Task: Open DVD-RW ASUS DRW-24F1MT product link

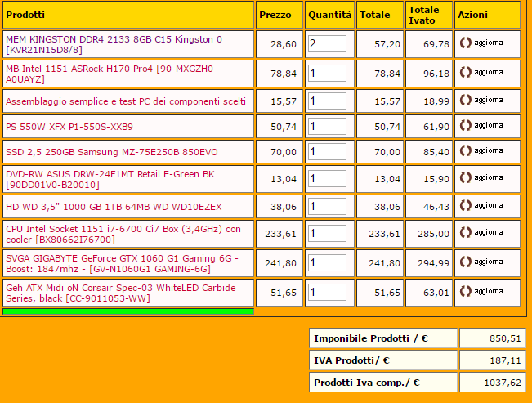Action: [x=110, y=179]
